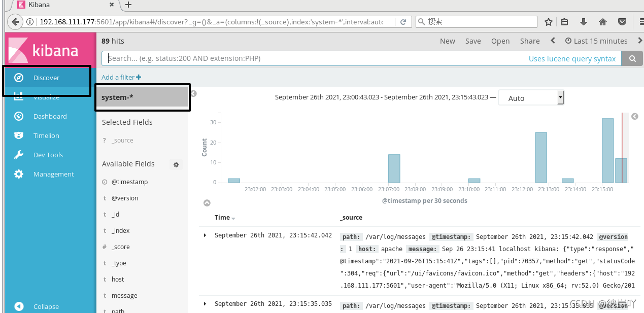Screen dimensions: 644x313
Task: Click the _source column header
Action: [351, 218]
